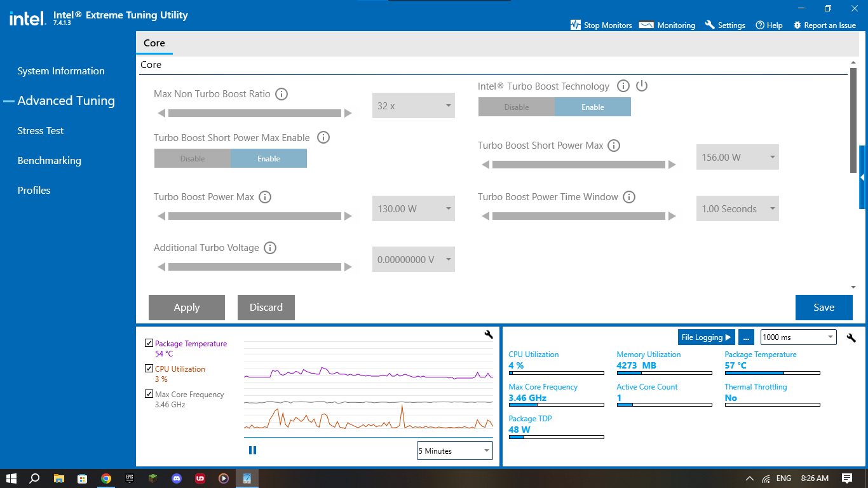868x488 pixels.
Task: Open the 32 x ratio dropdown
Action: point(414,106)
